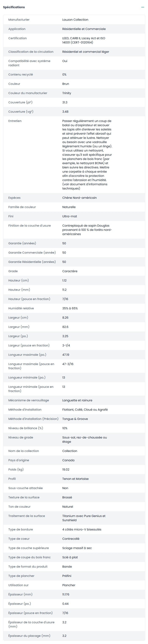Collapse the Spécifications section with minus icon
The height and width of the screenshot is (644, 148).
pos(143,7)
